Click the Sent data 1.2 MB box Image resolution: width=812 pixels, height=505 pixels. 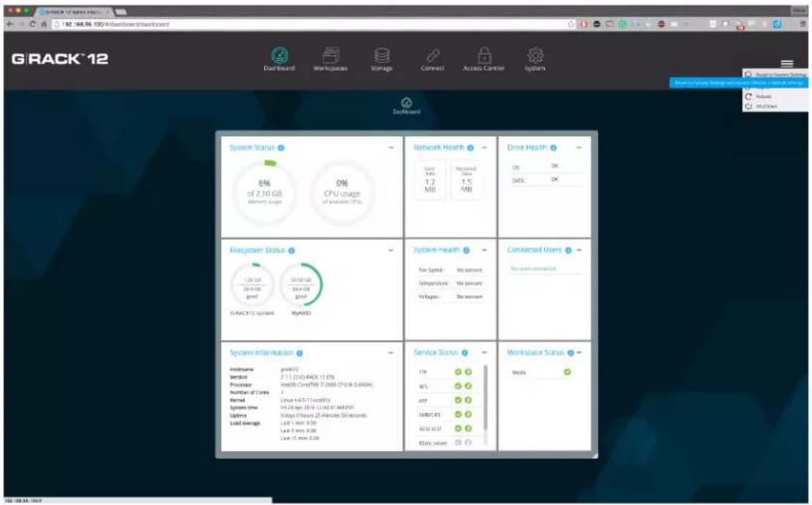pos(430,180)
